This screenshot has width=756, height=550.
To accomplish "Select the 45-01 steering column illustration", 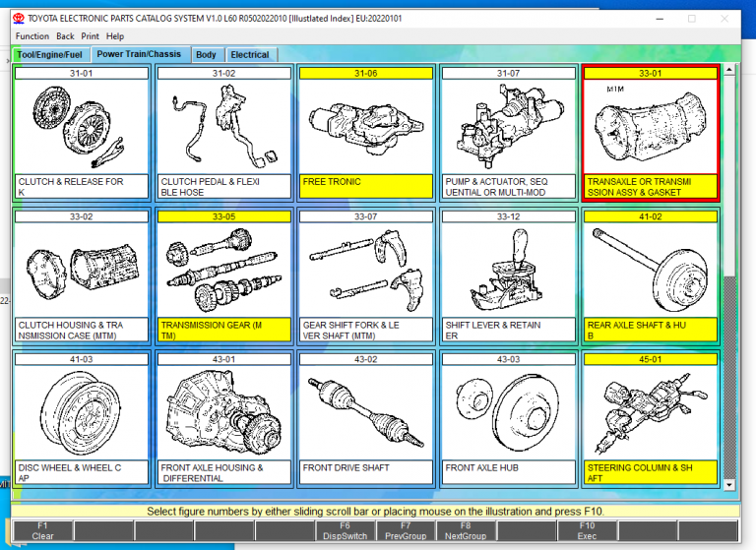I will click(x=651, y=412).
